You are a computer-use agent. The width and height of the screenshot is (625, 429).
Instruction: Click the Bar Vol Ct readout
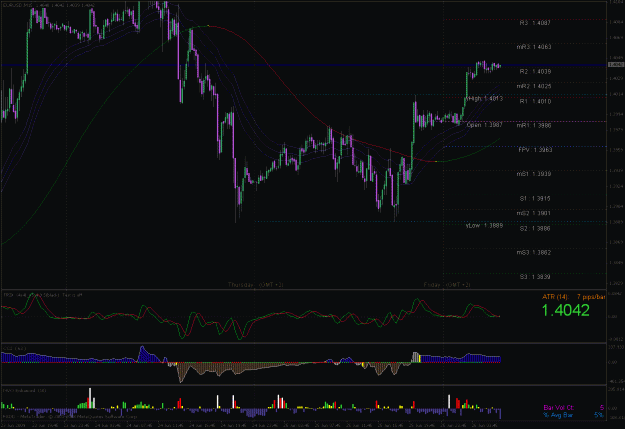pyautogui.click(x=574, y=408)
